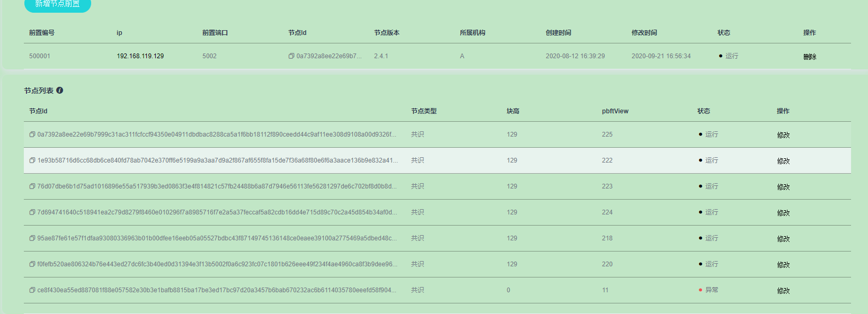Modify node with pbftView 222
Viewport: 868px width, 314px height.
(783, 161)
